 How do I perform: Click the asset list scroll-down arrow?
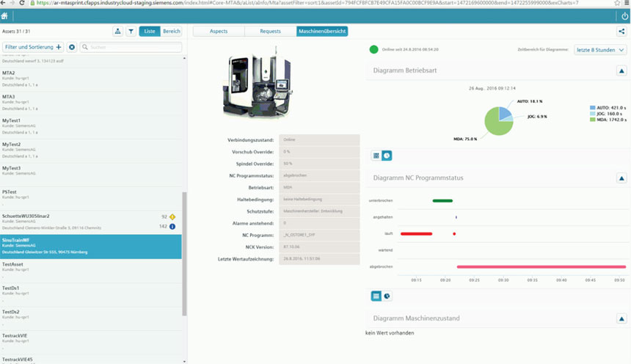click(184, 361)
